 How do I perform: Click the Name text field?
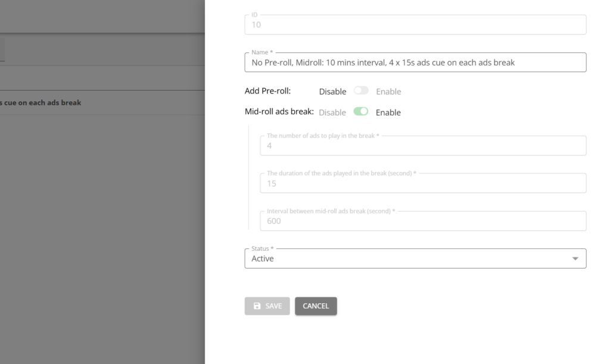click(415, 63)
